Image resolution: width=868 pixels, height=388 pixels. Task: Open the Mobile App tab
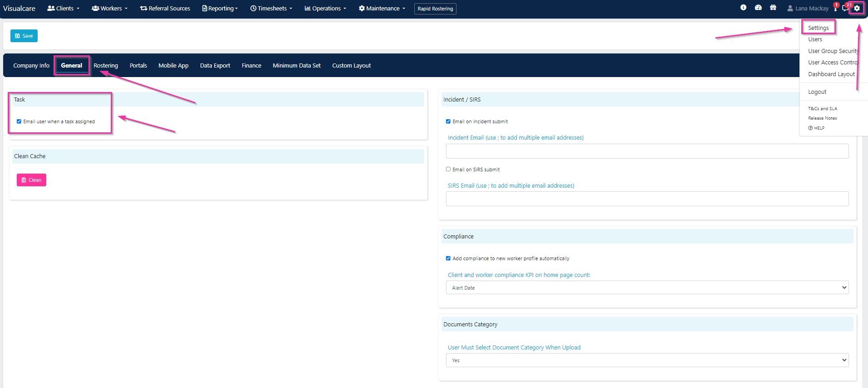point(173,65)
